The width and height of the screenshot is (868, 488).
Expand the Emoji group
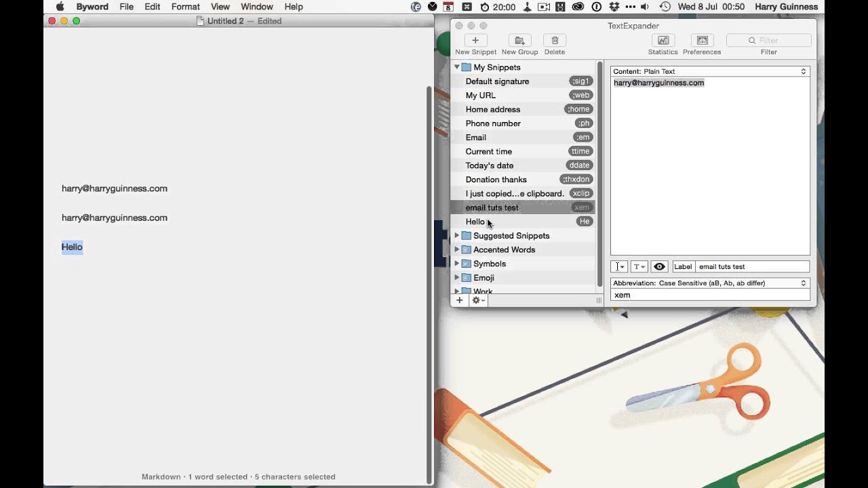[x=457, y=278]
